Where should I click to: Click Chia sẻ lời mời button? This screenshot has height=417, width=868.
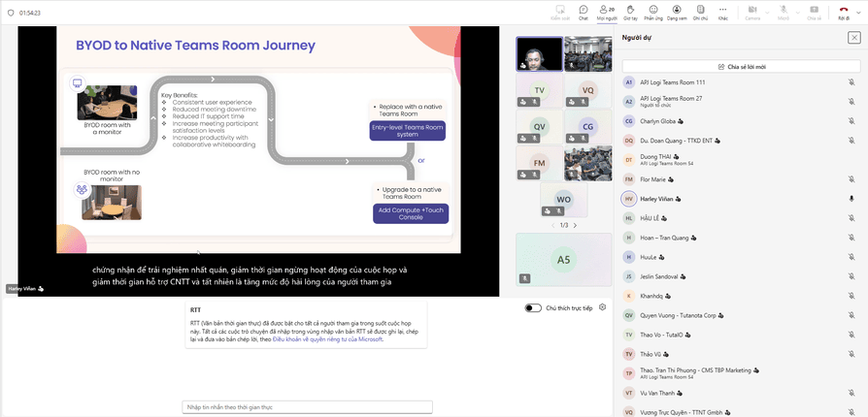click(741, 67)
